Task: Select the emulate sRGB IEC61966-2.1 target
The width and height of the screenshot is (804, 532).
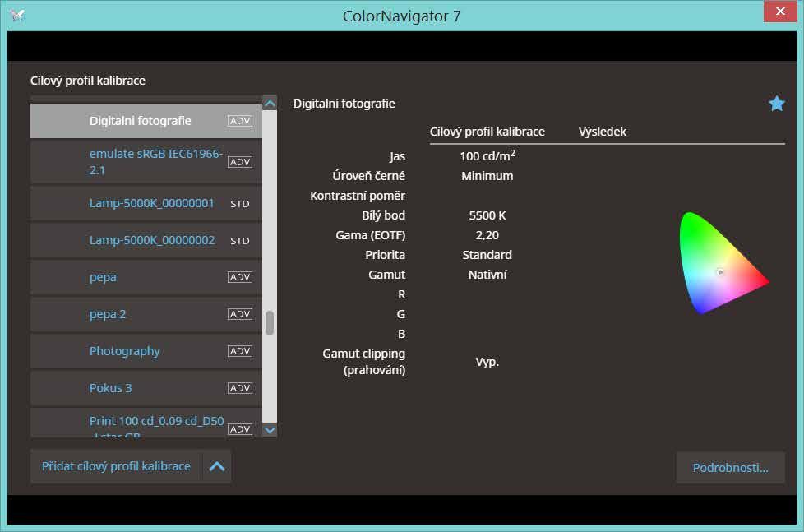Action: pos(146,162)
